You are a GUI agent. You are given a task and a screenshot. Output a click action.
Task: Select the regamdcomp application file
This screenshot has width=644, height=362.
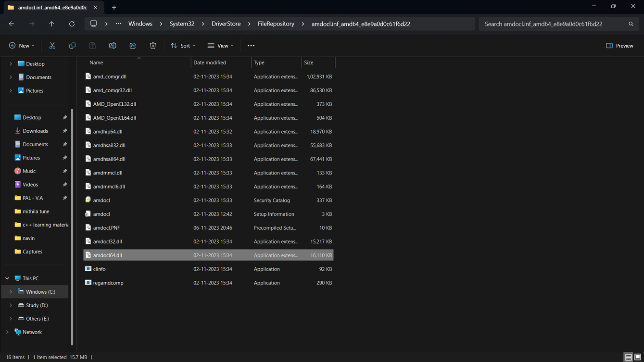208,283
